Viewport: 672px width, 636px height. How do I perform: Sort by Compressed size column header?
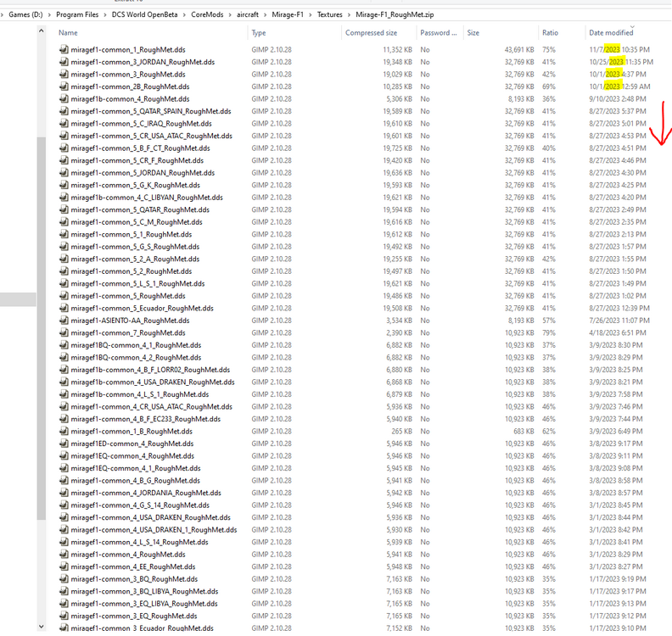point(371,32)
